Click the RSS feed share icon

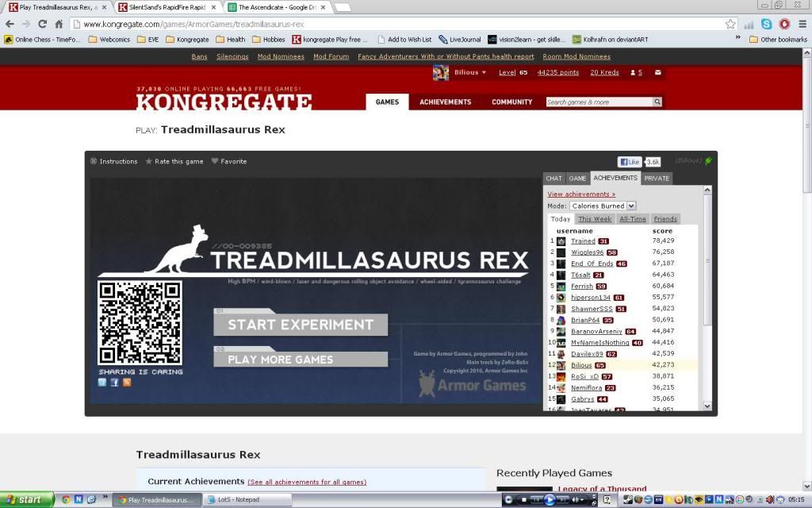[127, 383]
